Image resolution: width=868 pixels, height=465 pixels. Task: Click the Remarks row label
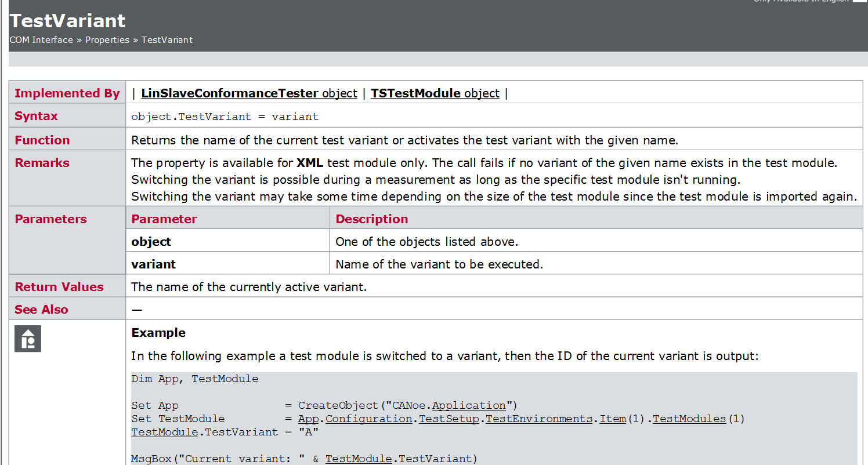pos(42,162)
